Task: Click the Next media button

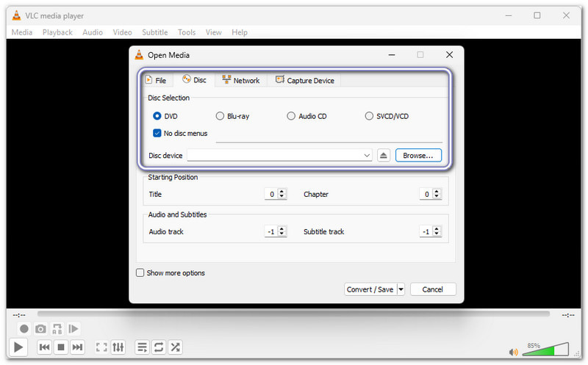Action: [x=77, y=347]
